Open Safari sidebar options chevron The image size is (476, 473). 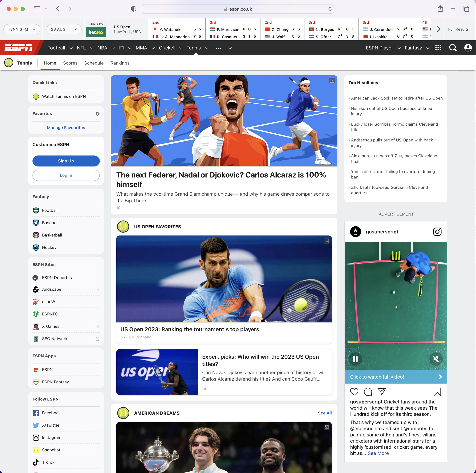point(46,9)
